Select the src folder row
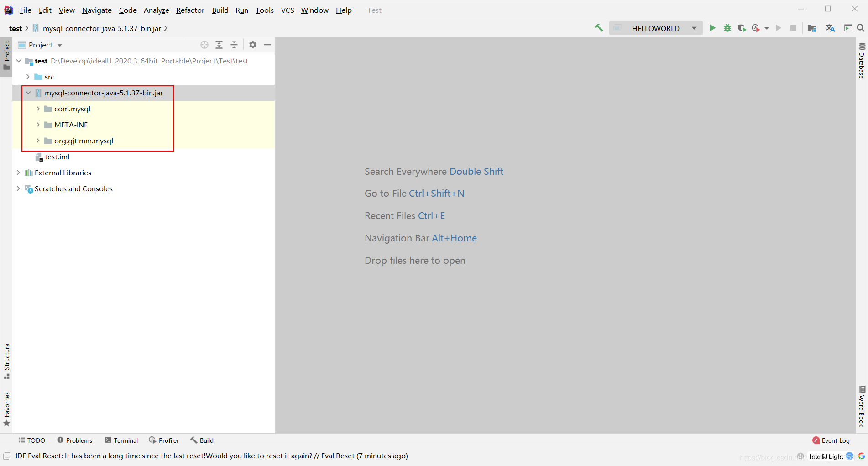The height and width of the screenshot is (466, 868). pyautogui.click(x=144, y=77)
